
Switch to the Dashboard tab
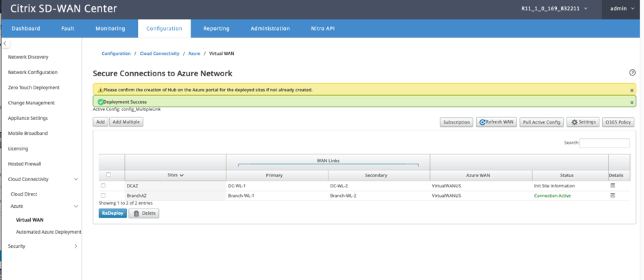26,29
